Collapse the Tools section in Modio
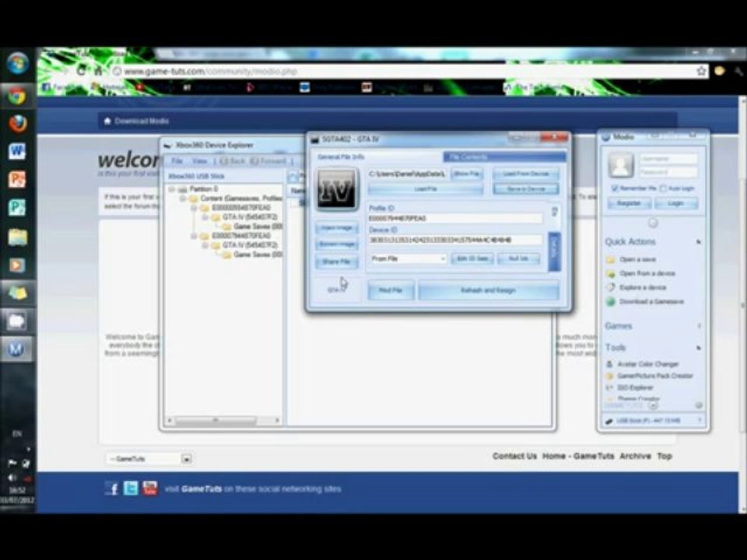 pos(699,348)
